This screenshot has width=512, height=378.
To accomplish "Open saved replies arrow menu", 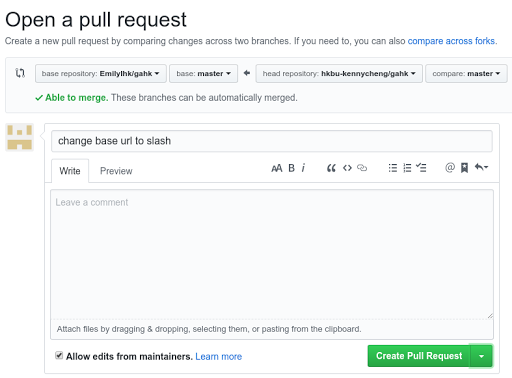I will point(481,167).
